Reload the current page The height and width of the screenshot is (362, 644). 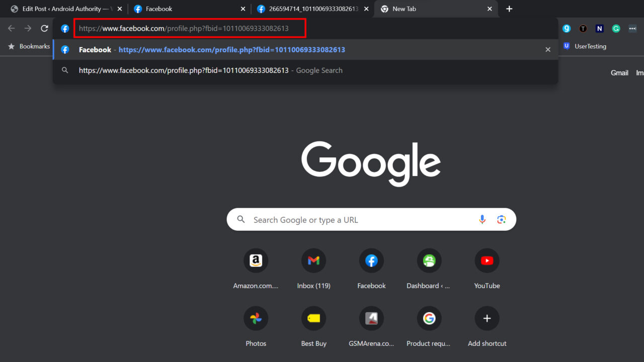[x=44, y=28]
